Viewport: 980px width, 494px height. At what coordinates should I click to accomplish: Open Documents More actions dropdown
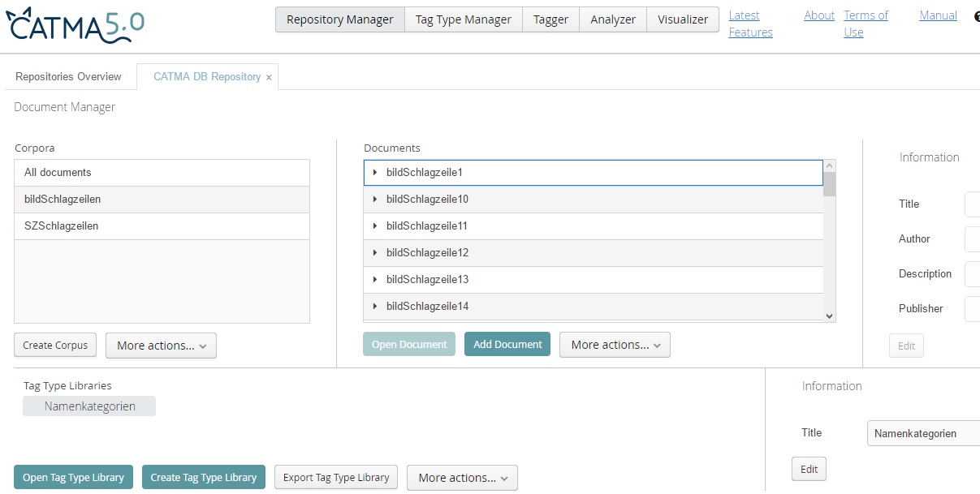point(615,345)
